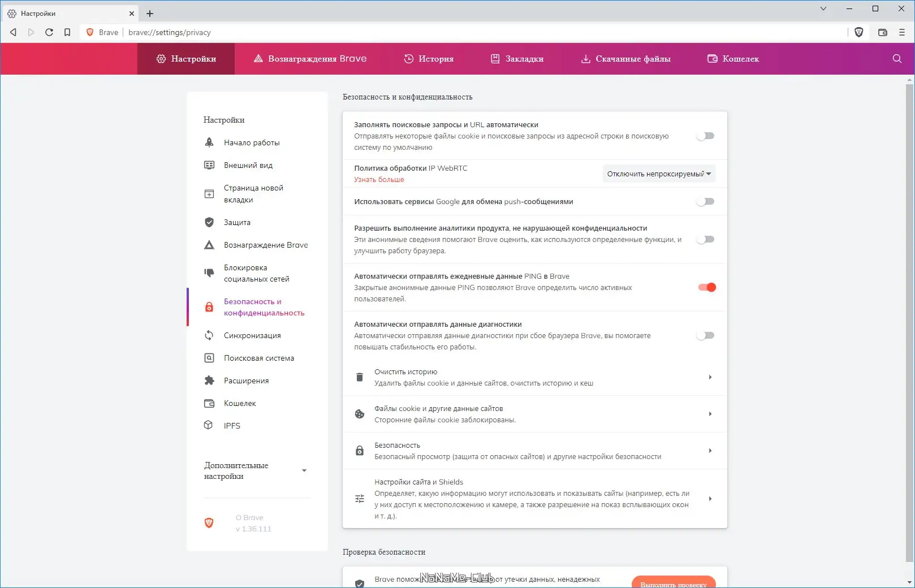The image size is (915, 588).
Task: Toggle Google push-сообщениями services switch
Action: tap(706, 201)
